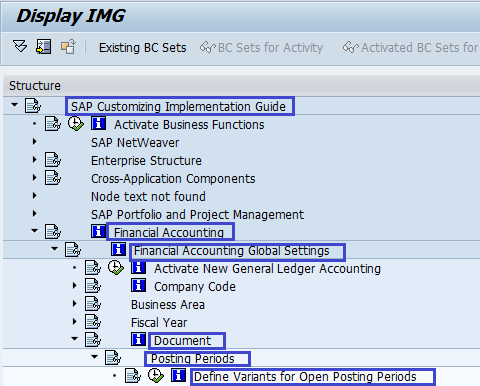The width and height of the screenshot is (480, 386).
Task: Select Financial Accounting entry
Action: click(169, 233)
